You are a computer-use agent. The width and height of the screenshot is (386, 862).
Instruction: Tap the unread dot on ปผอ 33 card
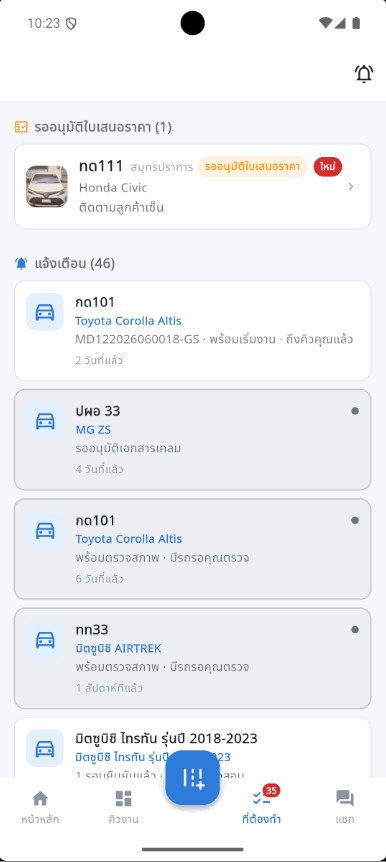click(x=355, y=411)
